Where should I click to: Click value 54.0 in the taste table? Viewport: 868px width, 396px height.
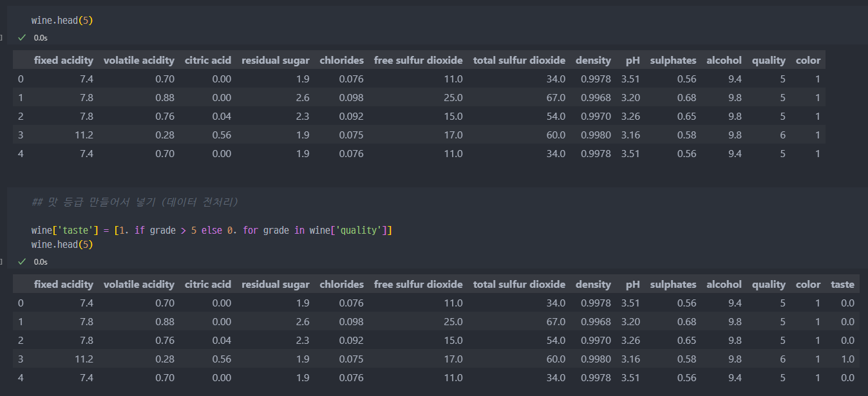[x=556, y=341]
